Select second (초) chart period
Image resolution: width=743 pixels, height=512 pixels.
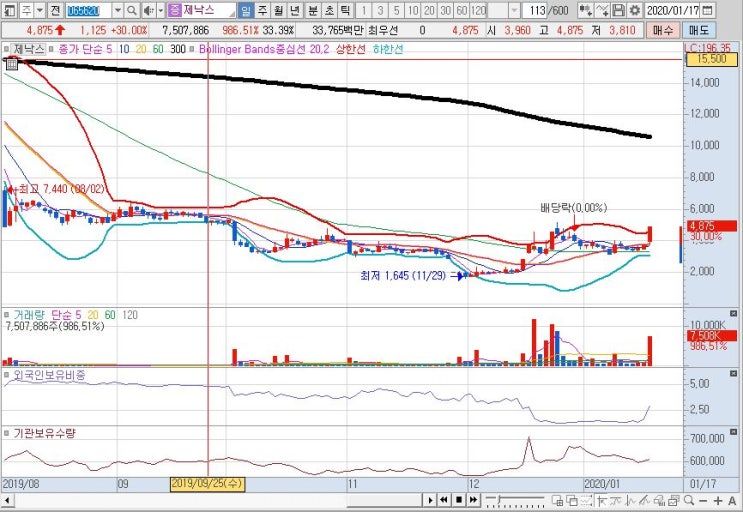click(329, 10)
